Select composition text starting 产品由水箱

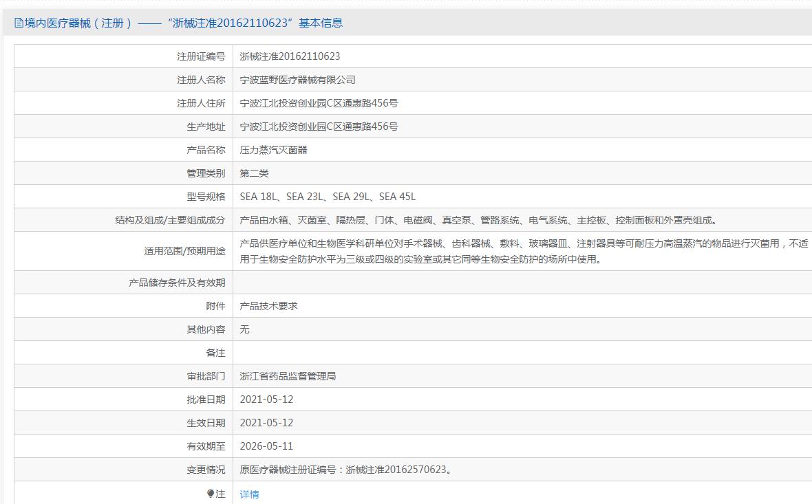tap(478, 220)
